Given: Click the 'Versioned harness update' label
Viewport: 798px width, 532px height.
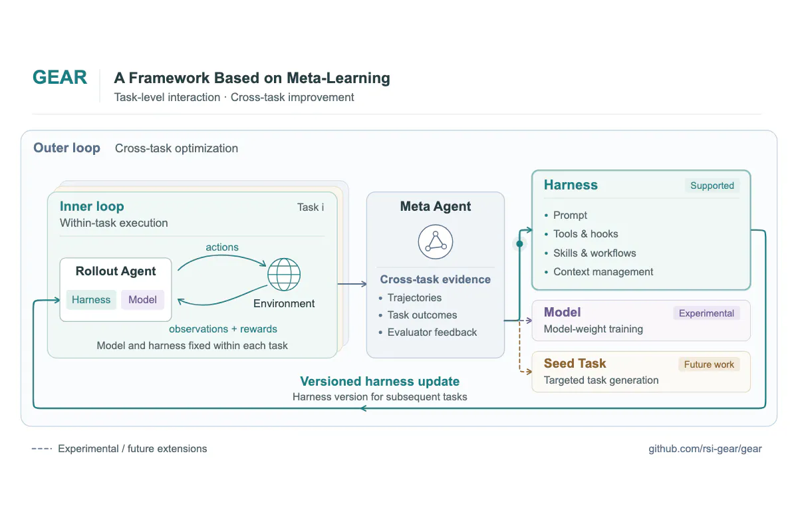Looking at the screenshot, I should 380,382.
